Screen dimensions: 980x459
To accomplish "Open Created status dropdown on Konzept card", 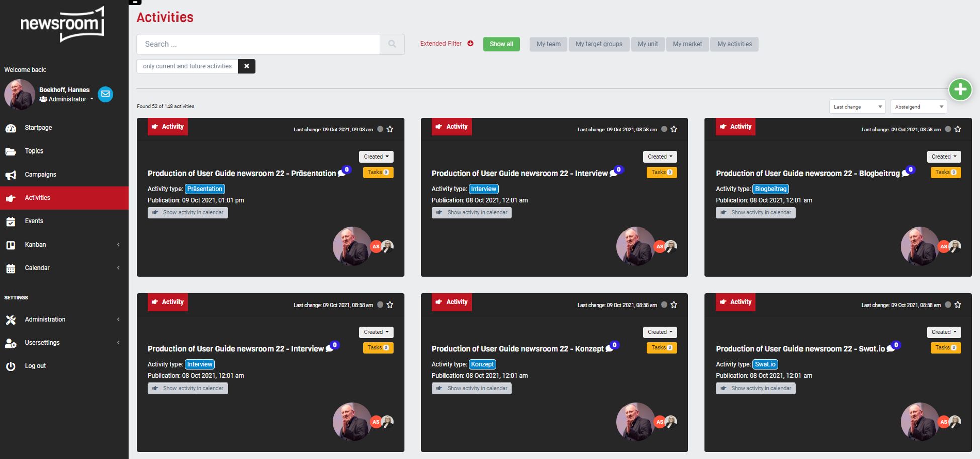I will (660, 332).
